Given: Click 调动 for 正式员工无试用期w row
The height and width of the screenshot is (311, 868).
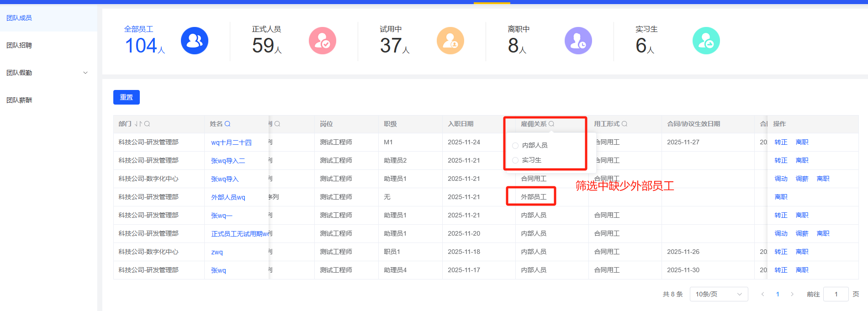Looking at the screenshot, I should (x=781, y=233).
